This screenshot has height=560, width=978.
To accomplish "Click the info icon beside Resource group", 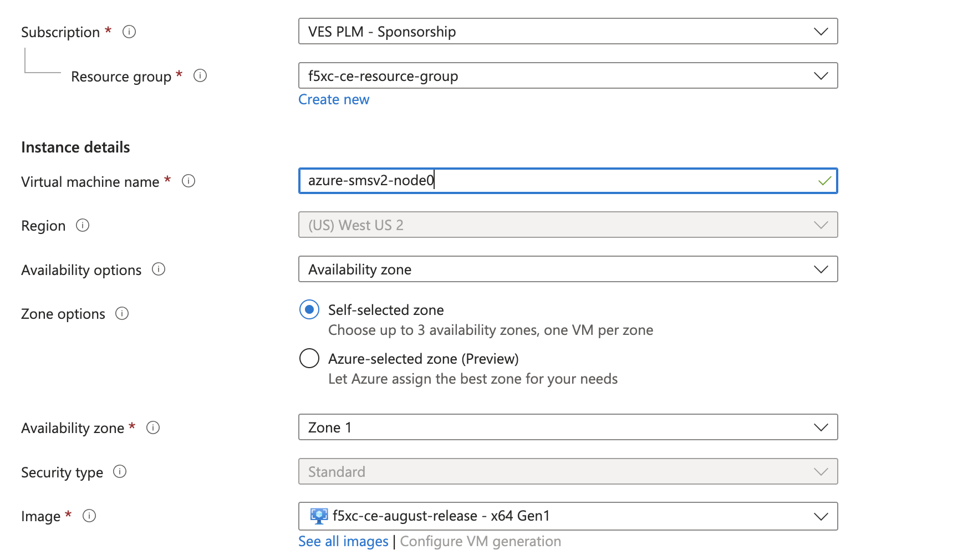I will [201, 76].
